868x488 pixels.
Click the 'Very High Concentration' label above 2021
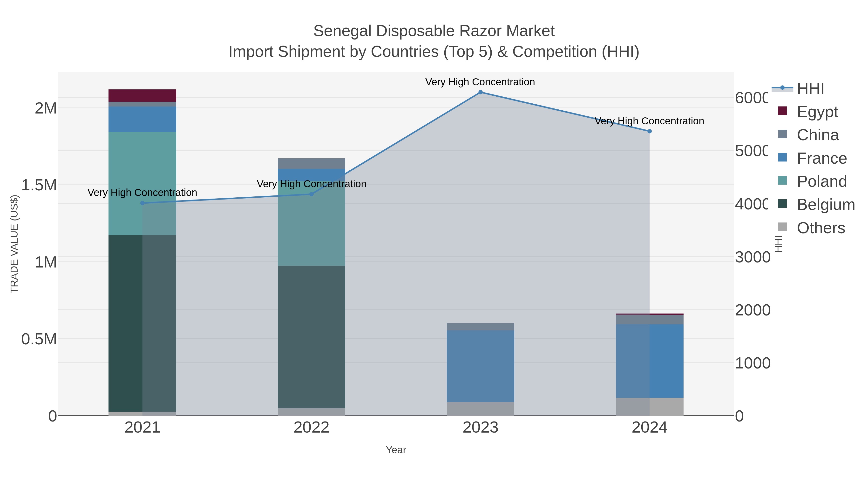pos(142,193)
